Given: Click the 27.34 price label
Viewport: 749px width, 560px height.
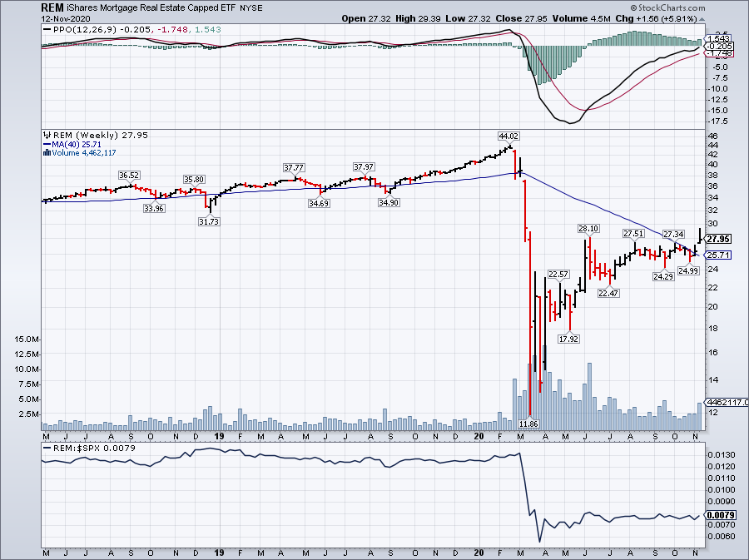Looking at the screenshot, I should point(673,235).
